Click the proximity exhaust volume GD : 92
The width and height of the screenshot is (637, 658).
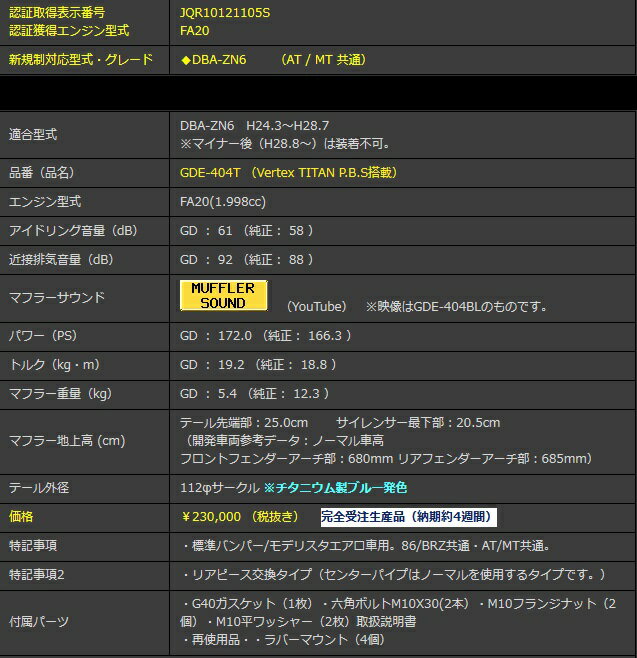point(204,259)
